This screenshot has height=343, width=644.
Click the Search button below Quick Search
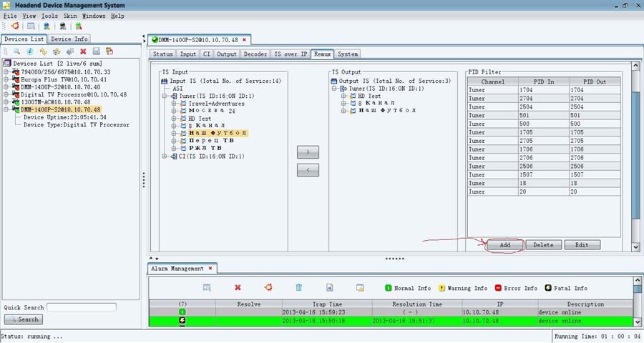click(x=24, y=319)
